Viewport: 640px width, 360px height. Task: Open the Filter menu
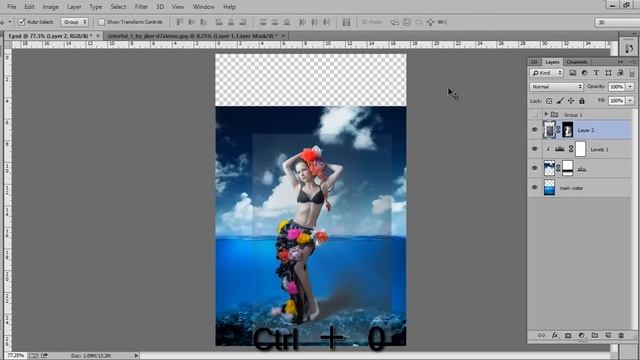(141, 7)
